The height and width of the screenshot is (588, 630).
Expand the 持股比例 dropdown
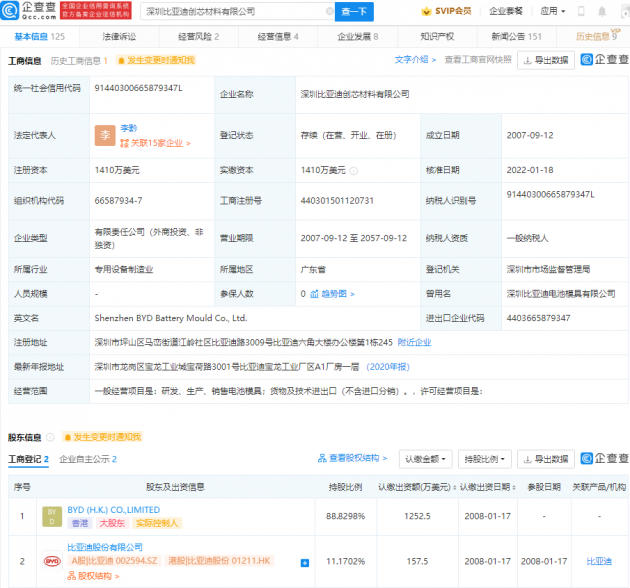(485, 459)
